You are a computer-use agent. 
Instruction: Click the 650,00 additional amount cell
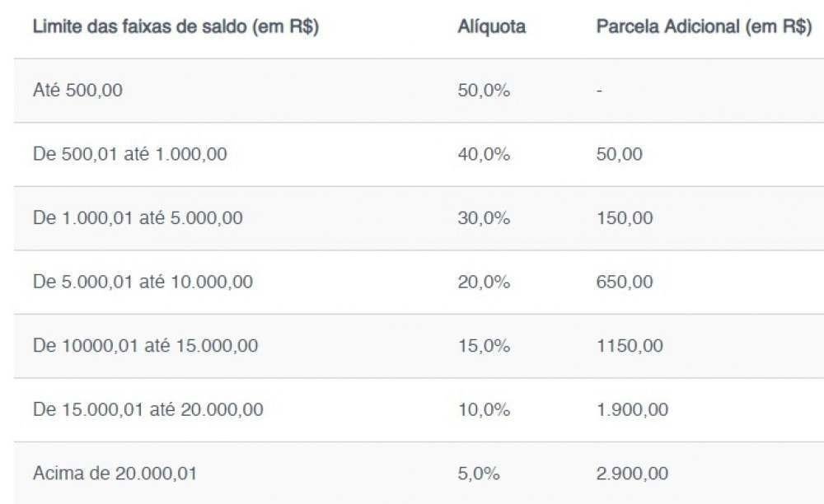pos(625,282)
